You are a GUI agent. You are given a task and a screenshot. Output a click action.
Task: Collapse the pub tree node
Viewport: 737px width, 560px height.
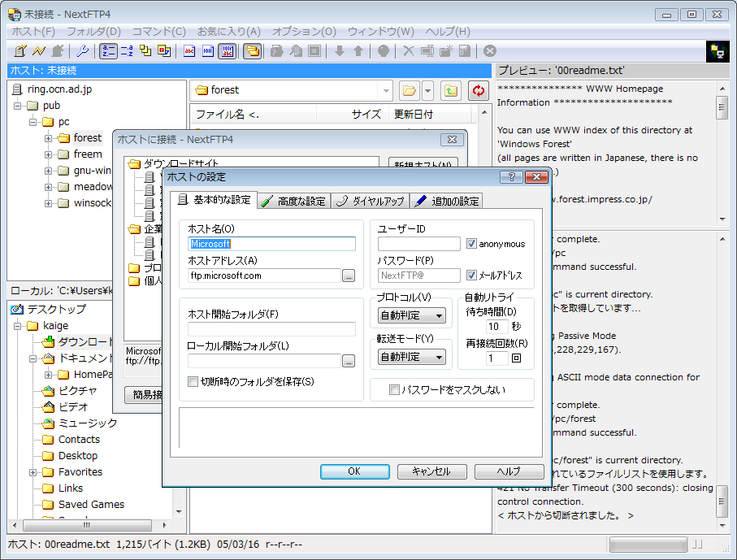[17, 106]
